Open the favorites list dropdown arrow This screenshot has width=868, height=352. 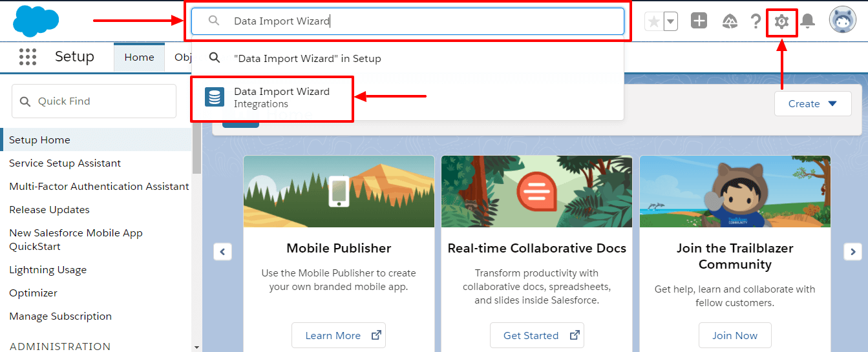(671, 21)
